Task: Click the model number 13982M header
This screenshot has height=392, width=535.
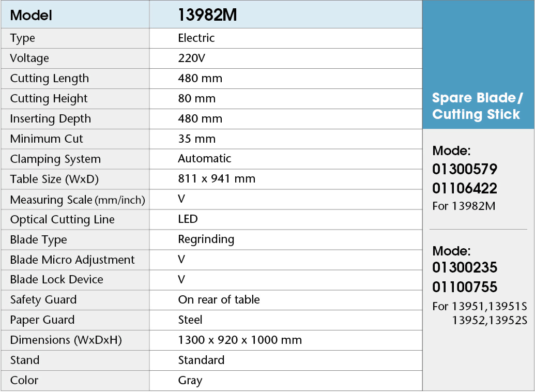Action: click(x=207, y=15)
